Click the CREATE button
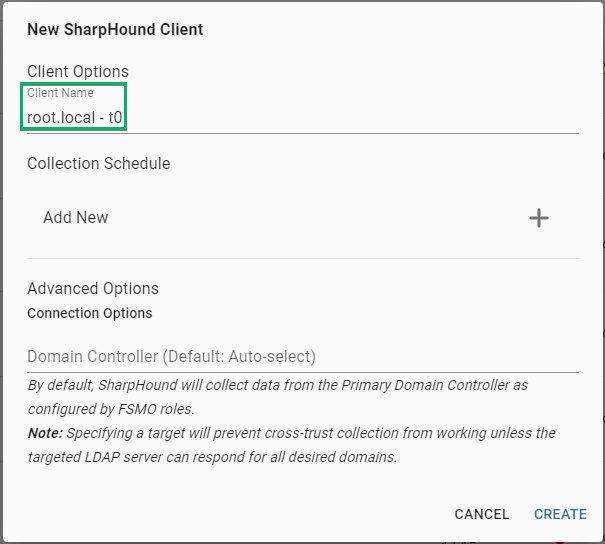Viewport: 605px width, 544px height. [x=560, y=514]
